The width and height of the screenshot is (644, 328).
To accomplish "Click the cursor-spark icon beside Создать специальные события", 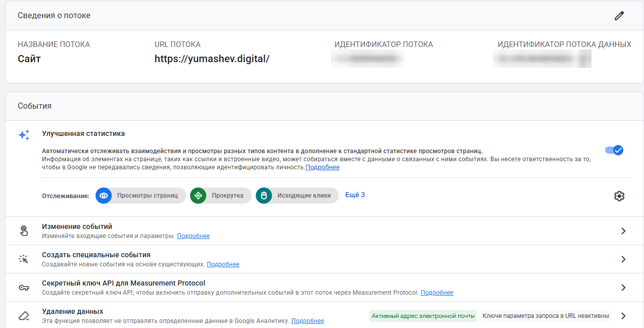I will pos(24,259).
